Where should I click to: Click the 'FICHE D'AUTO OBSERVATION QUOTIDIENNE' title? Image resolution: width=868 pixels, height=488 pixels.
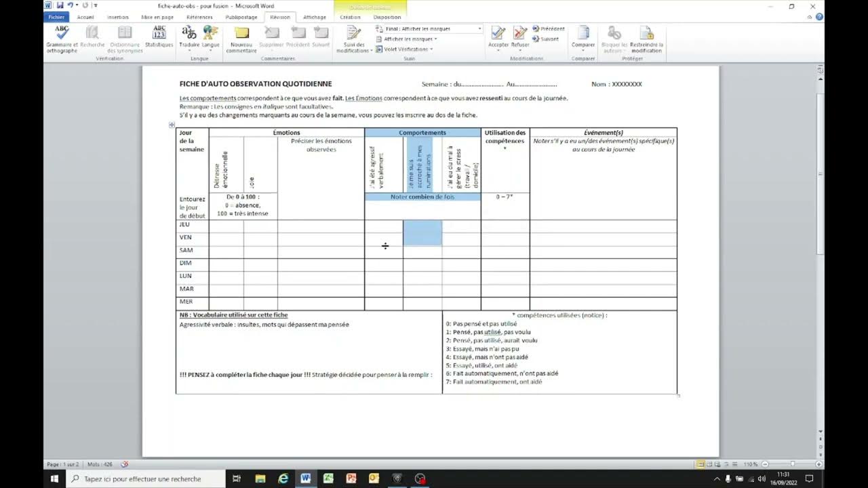point(256,84)
